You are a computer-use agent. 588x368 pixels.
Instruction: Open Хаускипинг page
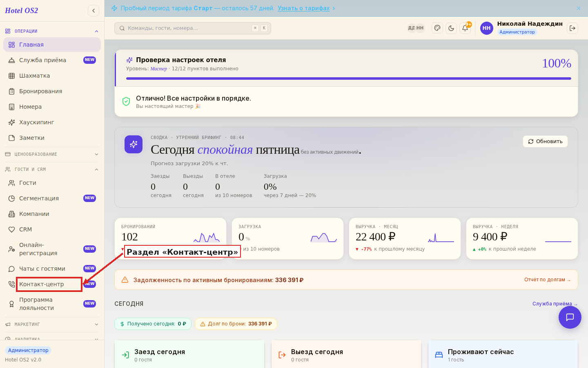click(52, 122)
